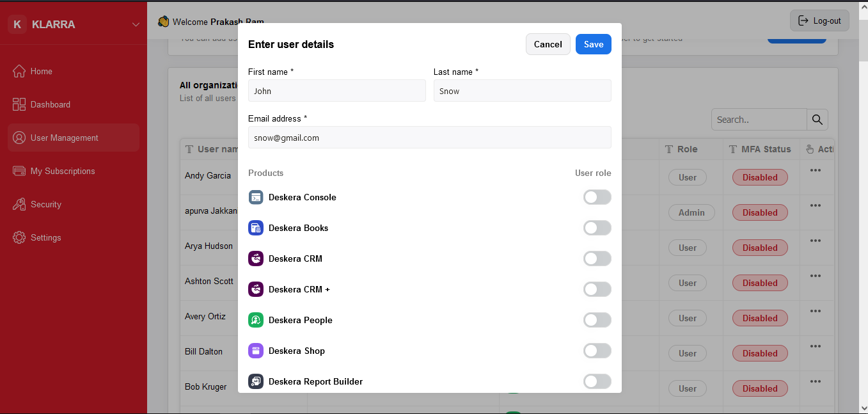Screen dimensions: 868x414
Task: Focus the Search box above the users table
Action: coord(759,120)
